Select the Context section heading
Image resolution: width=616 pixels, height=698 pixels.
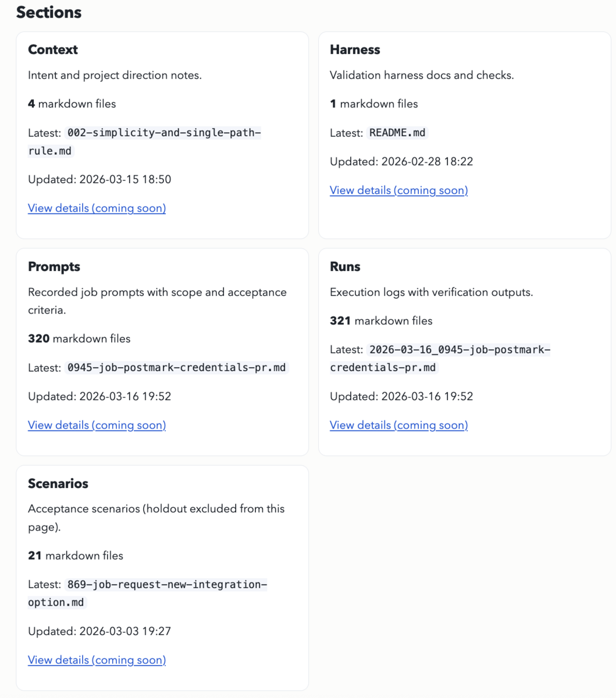pyautogui.click(x=52, y=49)
